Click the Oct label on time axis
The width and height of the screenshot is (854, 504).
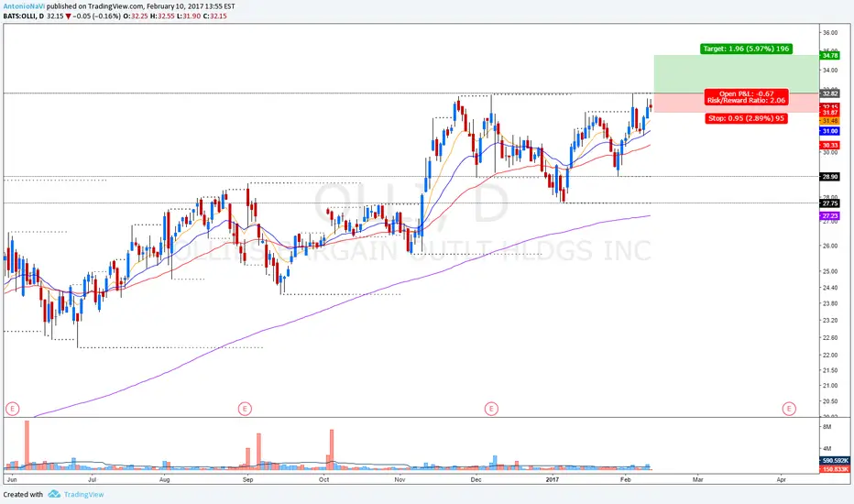[324, 479]
